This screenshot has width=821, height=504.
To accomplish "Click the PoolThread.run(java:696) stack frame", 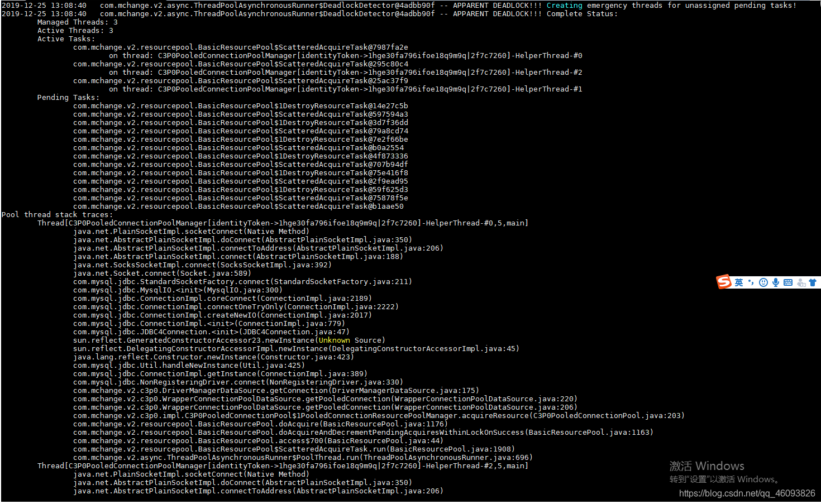I will point(303,458).
